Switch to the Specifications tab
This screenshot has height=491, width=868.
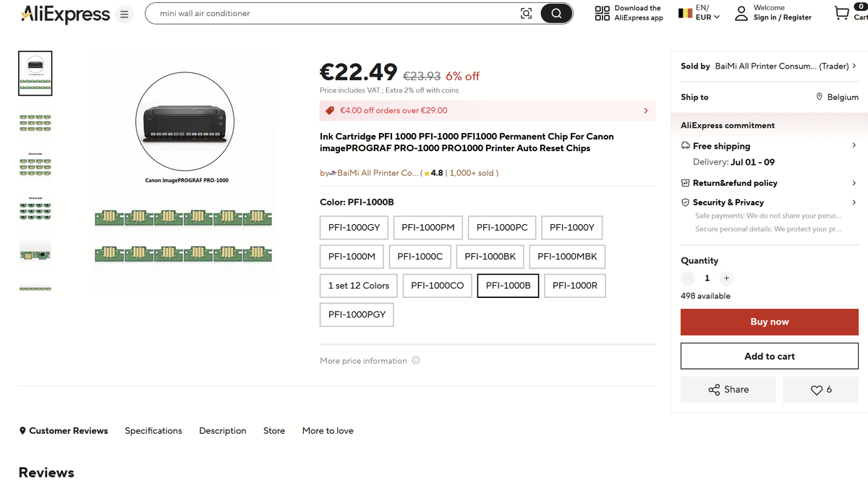[x=153, y=431]
